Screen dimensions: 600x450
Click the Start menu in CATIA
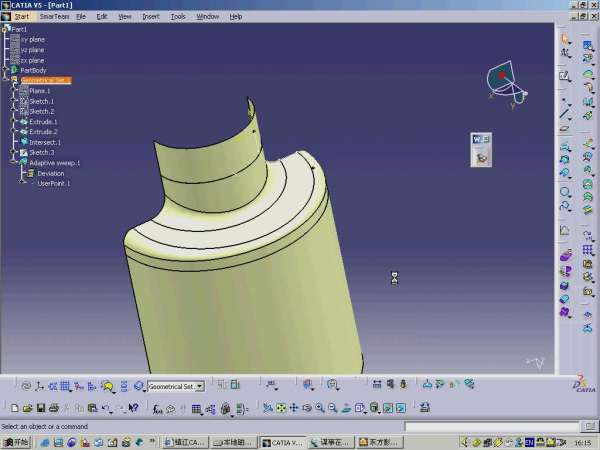[21, 17]
